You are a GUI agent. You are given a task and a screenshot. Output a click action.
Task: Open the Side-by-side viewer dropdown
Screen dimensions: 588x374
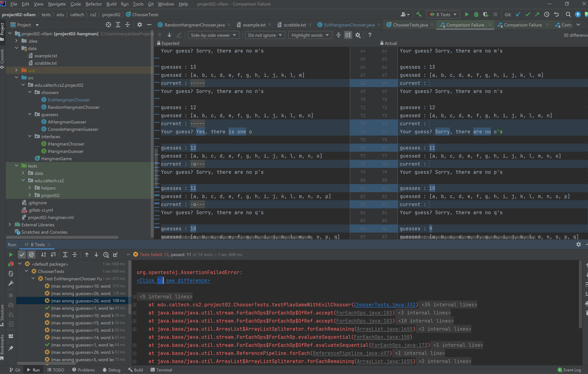[x=213, y=35]
